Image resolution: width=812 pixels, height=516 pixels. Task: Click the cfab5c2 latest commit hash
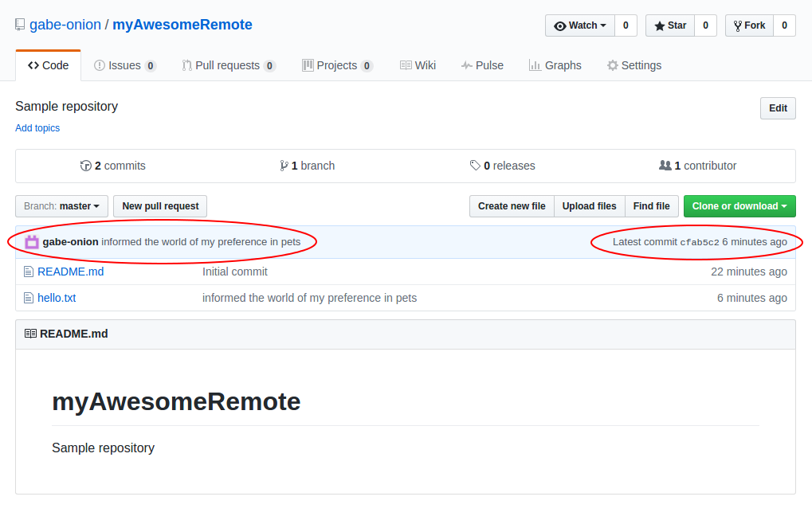(x=700, y=242)
